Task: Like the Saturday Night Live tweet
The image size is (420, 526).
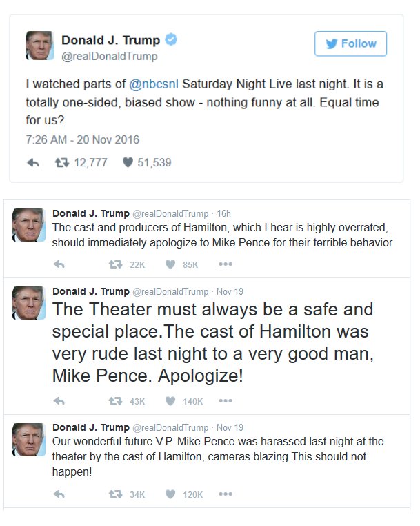Action: pos(128,163)
